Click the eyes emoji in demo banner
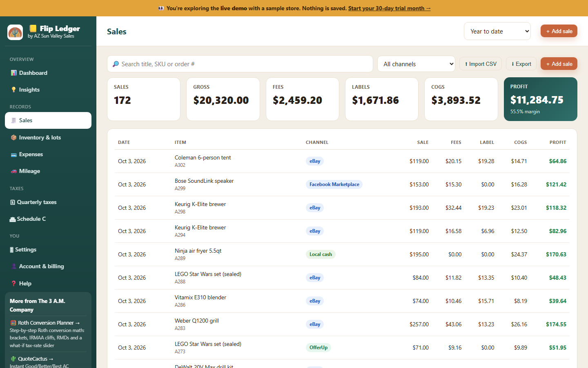 tap(161, 8)
